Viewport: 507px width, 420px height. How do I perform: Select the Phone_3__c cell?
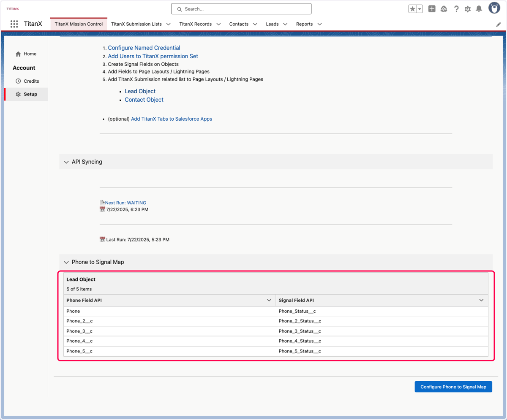tap(170, 331)
